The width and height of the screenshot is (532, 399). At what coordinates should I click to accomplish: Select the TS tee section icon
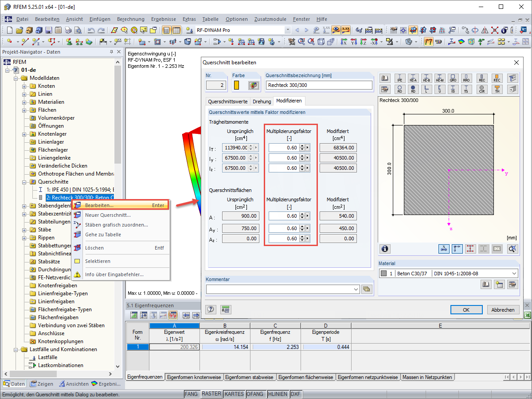pos(466,89)
